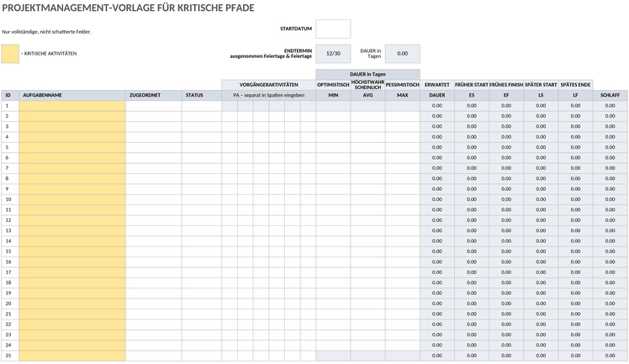
Task: Click the MIN column header
Action: pos(333,95)
